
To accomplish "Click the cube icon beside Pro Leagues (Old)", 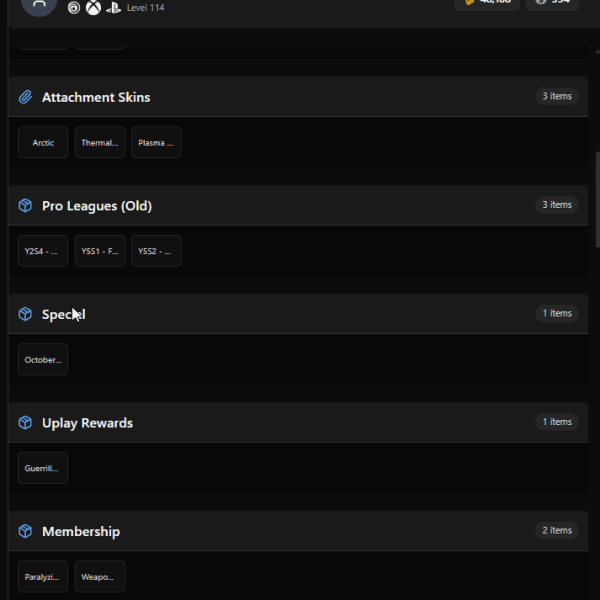I will (x=25, y=206).
